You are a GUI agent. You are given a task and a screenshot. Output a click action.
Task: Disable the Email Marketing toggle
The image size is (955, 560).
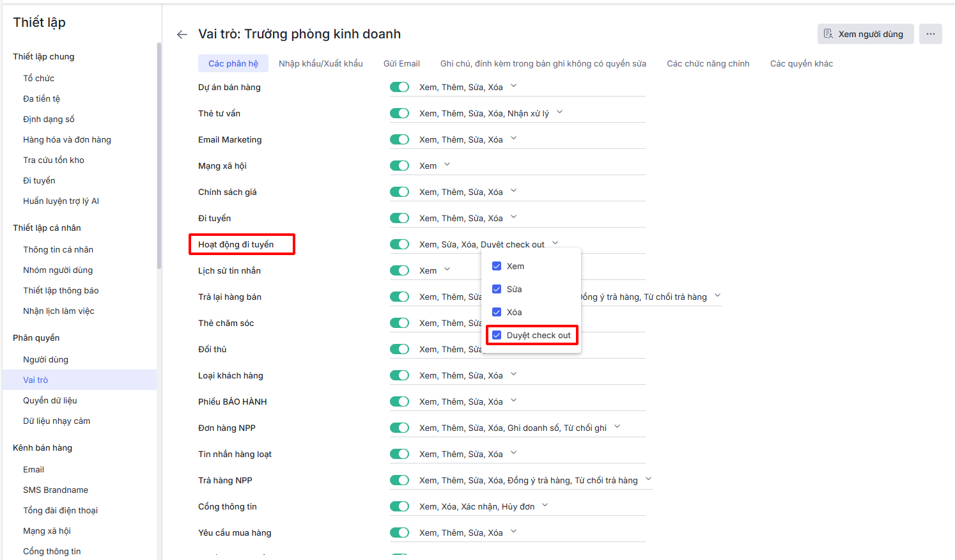[400, 139]
